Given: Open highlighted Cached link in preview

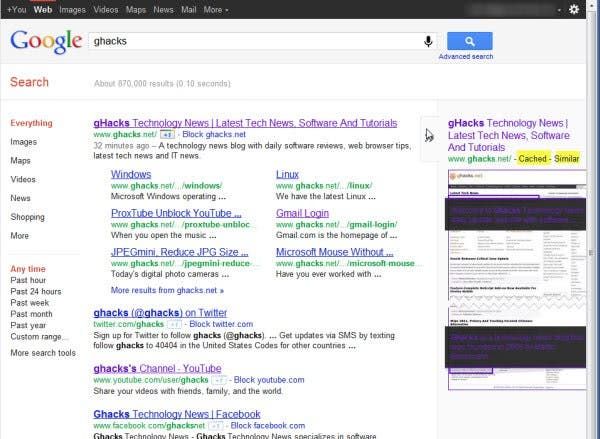Looking at the screenshot, I should click(x=532, y=159).
